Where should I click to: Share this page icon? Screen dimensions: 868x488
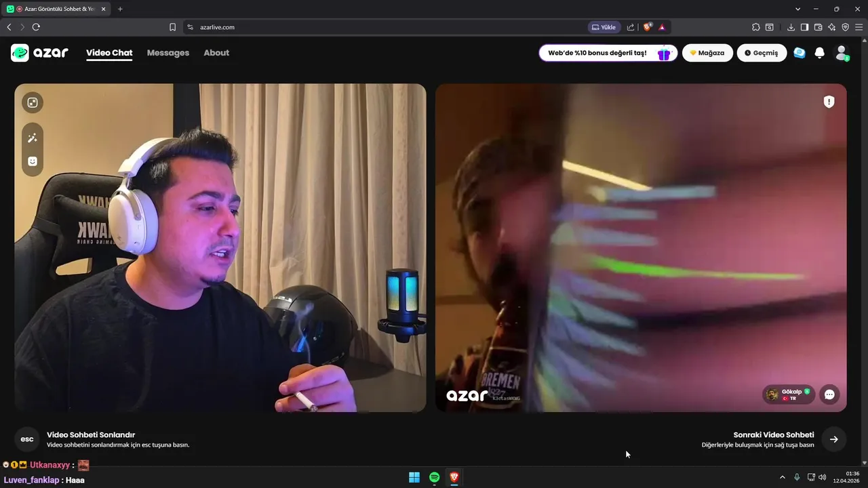pyautogui.click(x=631, y=27)
